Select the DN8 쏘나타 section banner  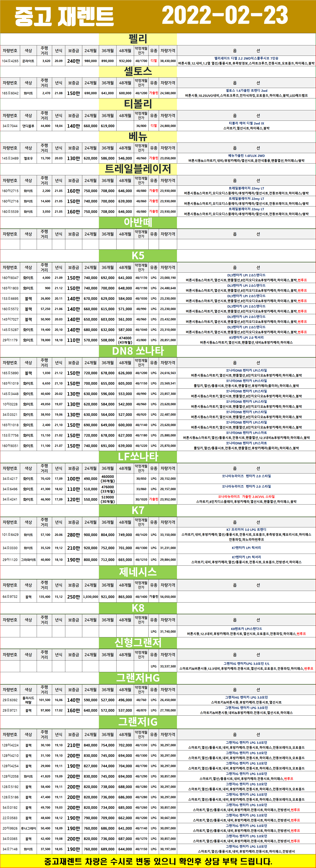[x=138, y=351]
